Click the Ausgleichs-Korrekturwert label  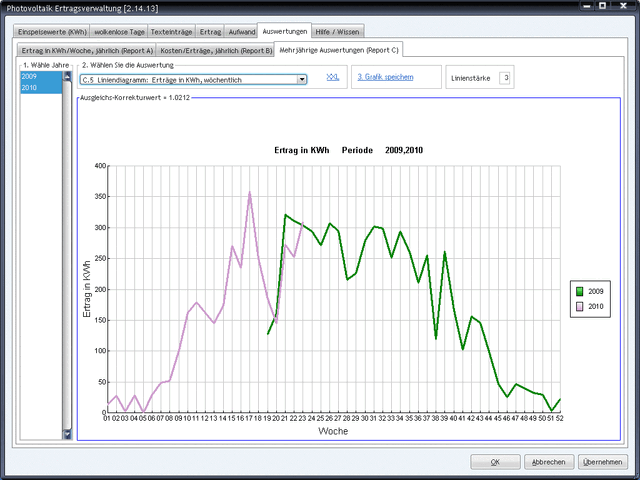pos(135,98)
